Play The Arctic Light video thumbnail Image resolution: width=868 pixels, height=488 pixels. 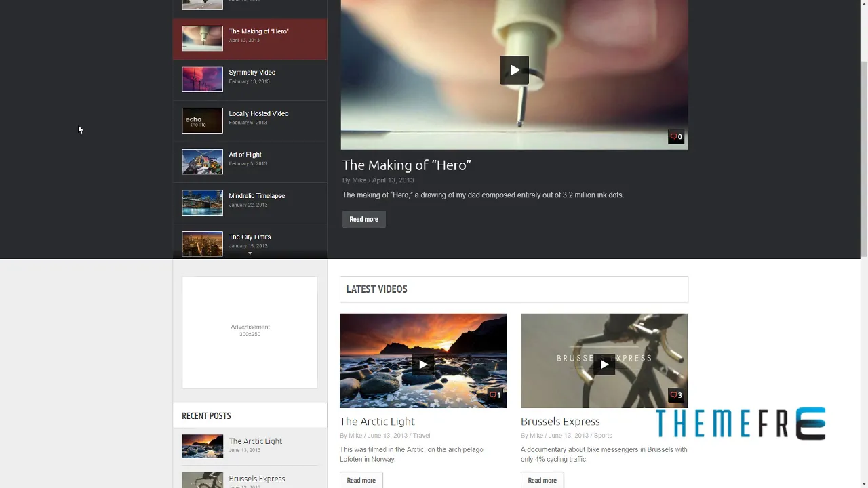click(x=422, y=364)
